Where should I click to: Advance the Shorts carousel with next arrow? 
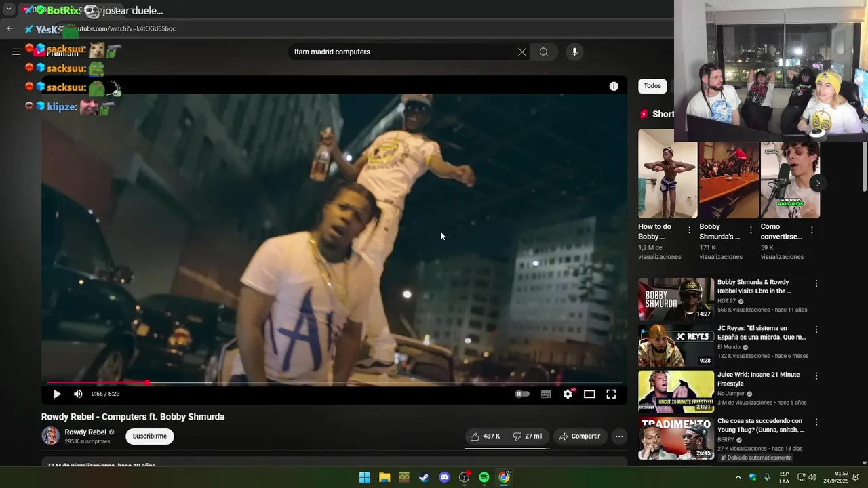[818, 183]
